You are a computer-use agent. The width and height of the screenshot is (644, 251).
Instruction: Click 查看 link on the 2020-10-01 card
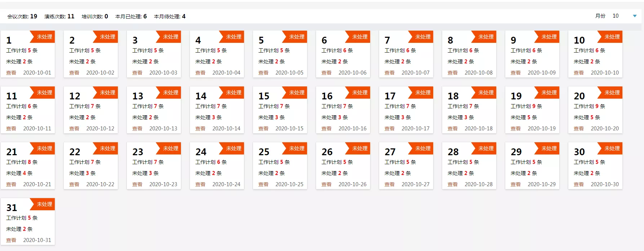pyautogui.click(x=11, y=73)
